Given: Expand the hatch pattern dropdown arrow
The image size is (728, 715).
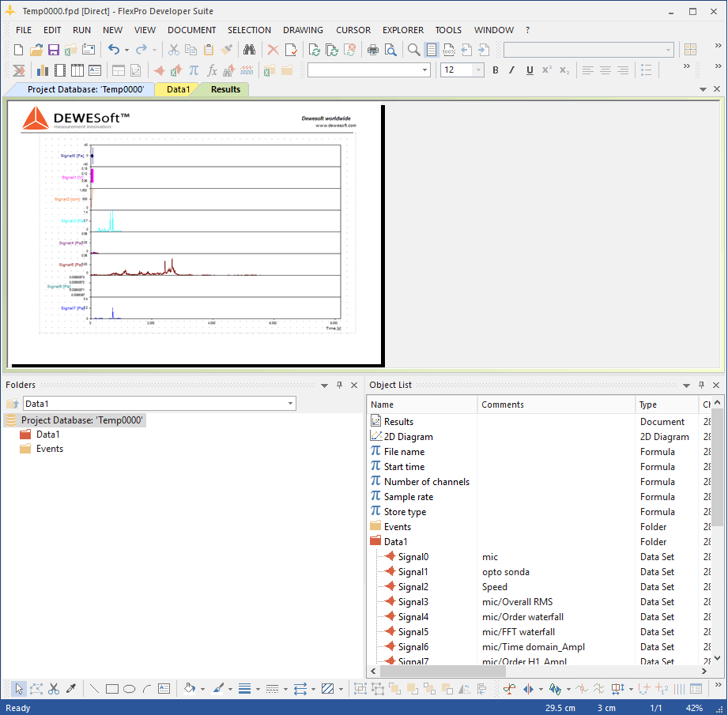Looking at the screenshot, I should point(341,689).
